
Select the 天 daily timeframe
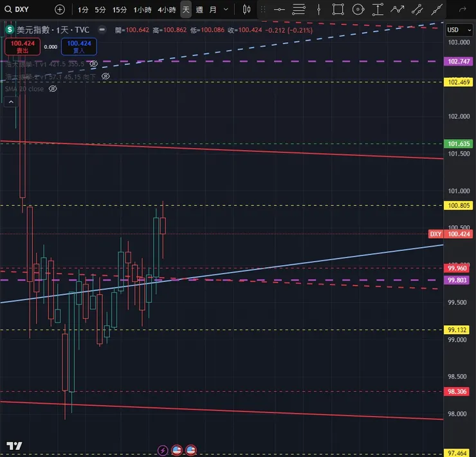click(x=186, y=10)
